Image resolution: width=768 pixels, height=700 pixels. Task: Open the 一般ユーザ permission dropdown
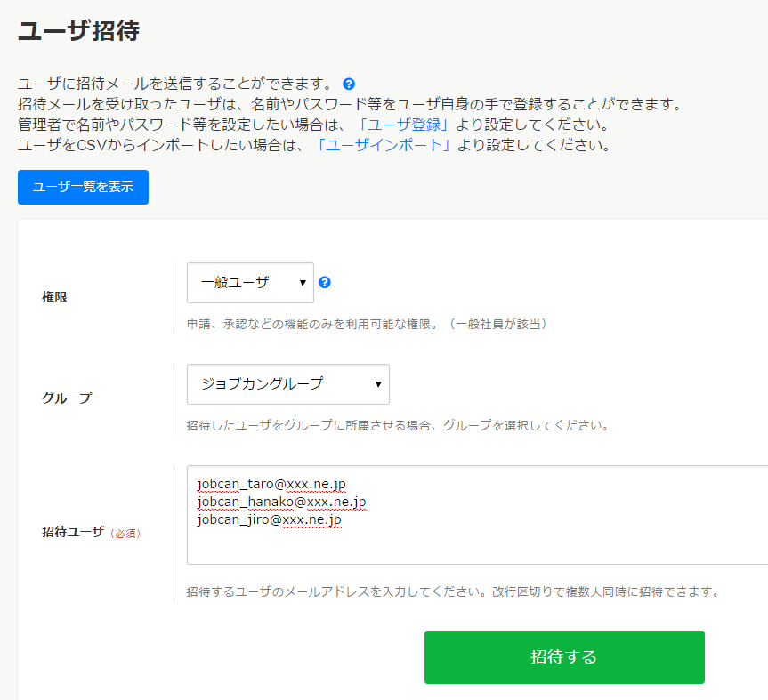click(x=249, y=282)
